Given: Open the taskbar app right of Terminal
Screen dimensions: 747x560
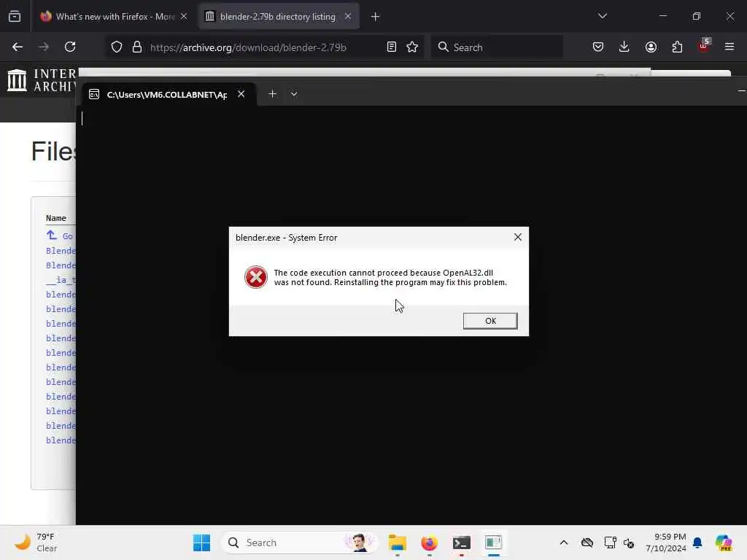Looking at the screenshot, I should click(494, 542).
